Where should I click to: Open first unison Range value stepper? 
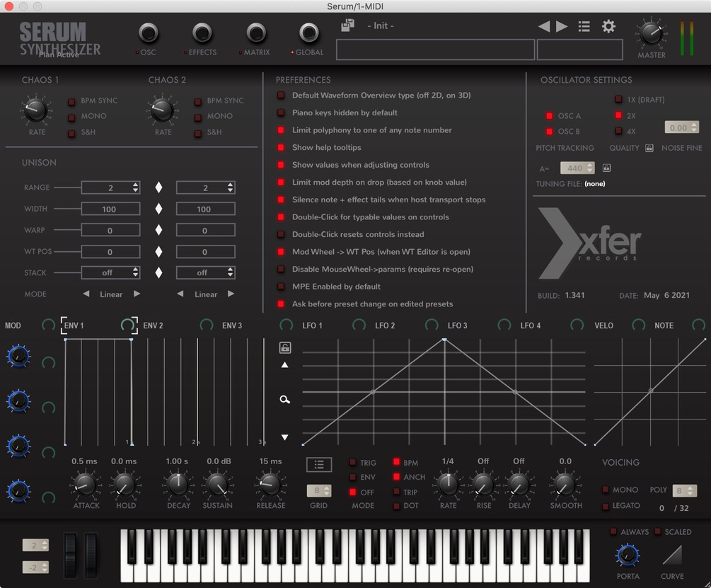pos(136,188)
